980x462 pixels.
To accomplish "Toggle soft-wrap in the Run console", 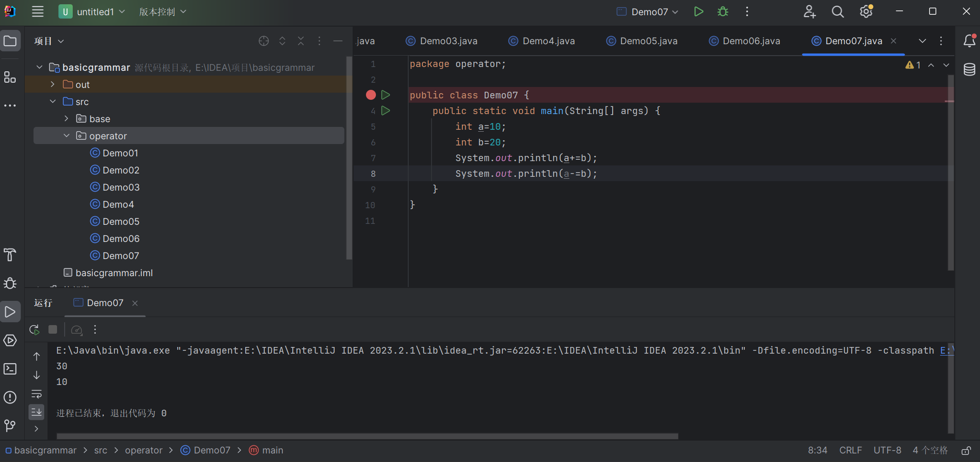I will pos(37,394).
